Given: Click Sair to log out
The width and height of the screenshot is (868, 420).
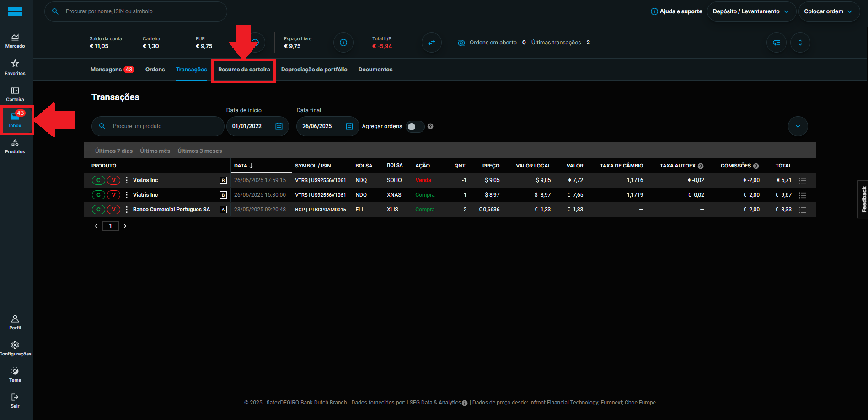Looking at the screenshot, I should tap(15, 400).
